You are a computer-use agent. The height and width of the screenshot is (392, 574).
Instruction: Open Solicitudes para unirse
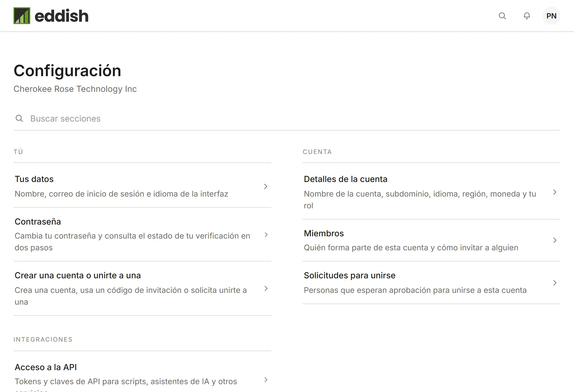(x=432, y=283)
